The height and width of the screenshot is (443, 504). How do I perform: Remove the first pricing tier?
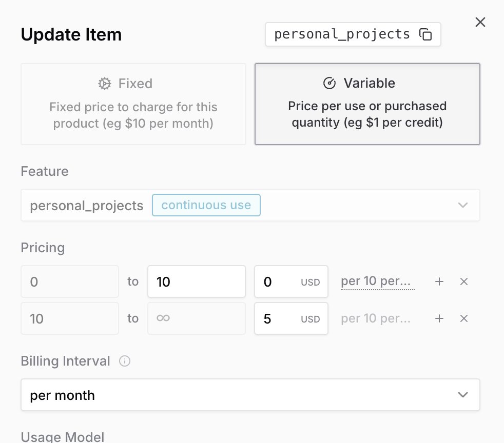[464, 281]
